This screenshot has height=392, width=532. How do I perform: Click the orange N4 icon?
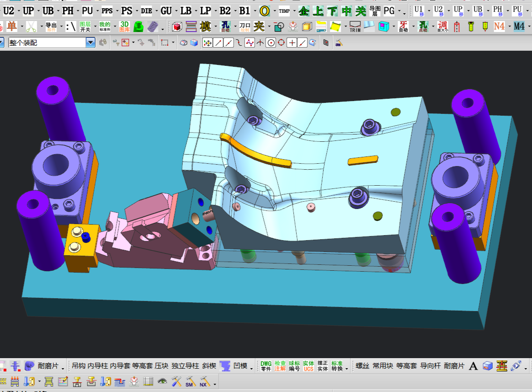[x=499, y=26]
